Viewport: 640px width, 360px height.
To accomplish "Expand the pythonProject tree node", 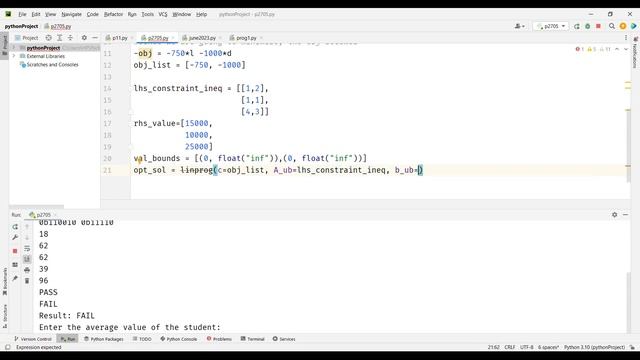I will pos(14,48).
